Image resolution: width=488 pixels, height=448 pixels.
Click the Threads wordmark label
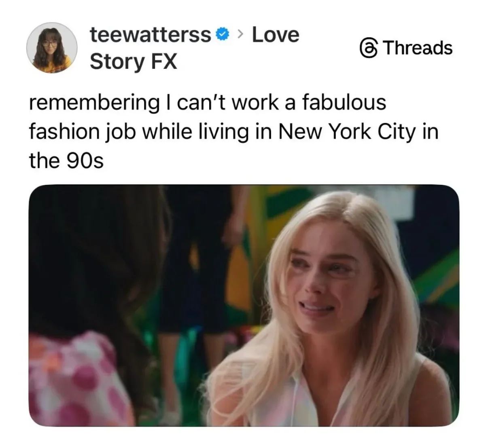(x=417, y=48)
